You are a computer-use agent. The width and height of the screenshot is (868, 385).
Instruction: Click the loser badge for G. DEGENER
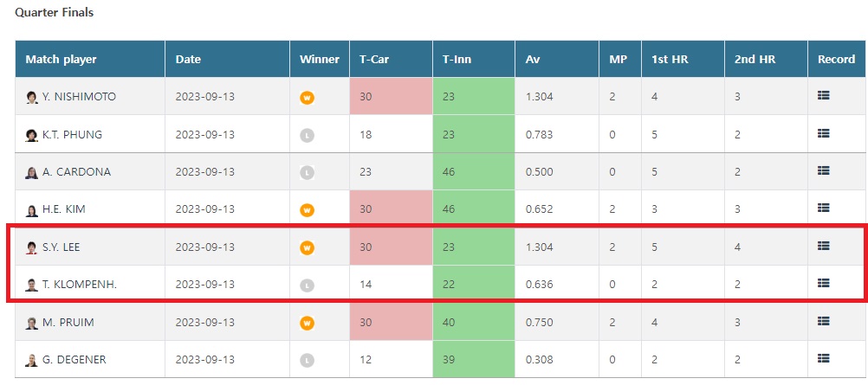point(308,360)
